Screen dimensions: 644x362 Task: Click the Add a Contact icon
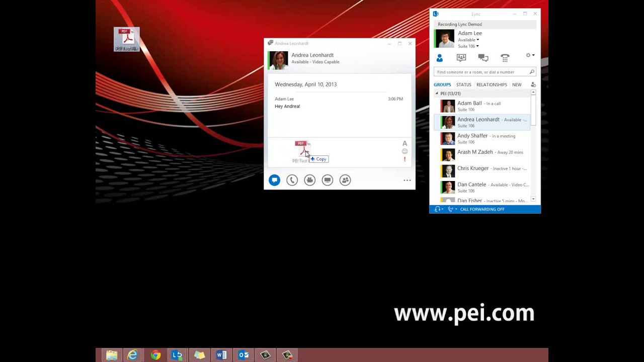[x=533, y=84]
